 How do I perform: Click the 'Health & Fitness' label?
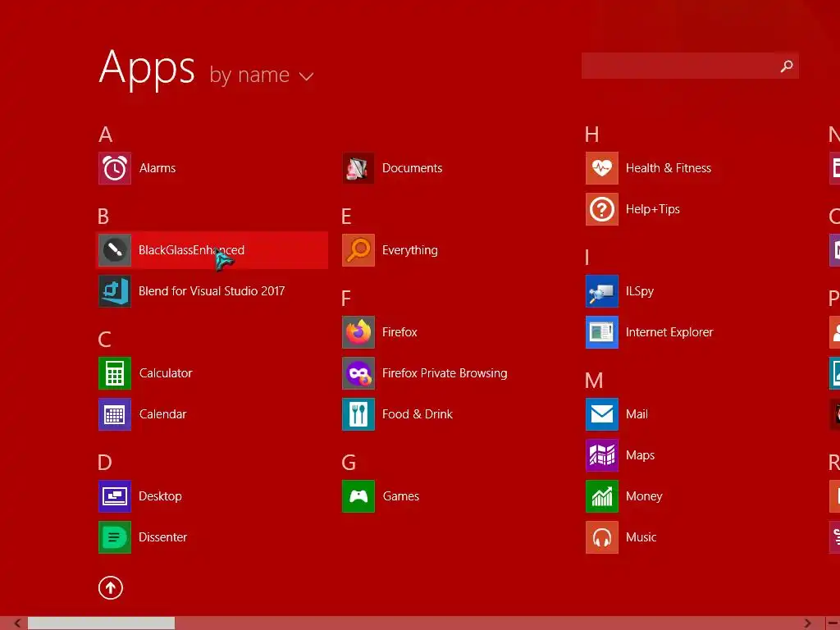(x=668, y=168)
